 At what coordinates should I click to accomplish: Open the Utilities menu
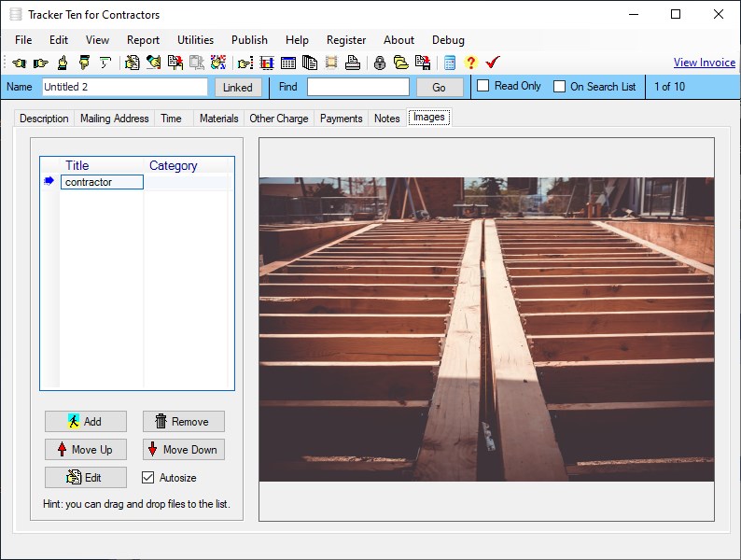pyautogui.click(x=195, y=40)
